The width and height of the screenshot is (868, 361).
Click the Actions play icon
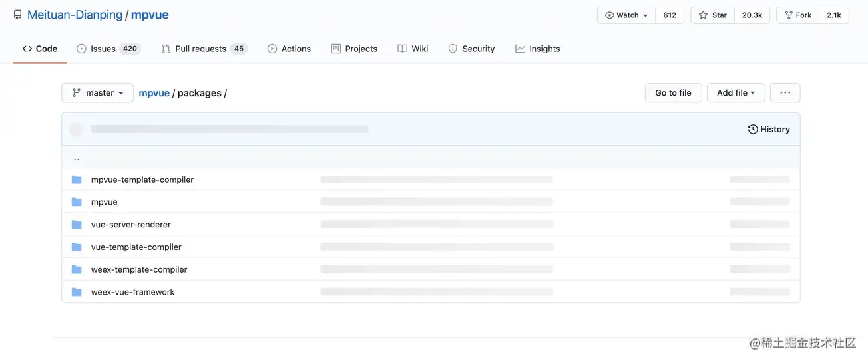[272, 49]
